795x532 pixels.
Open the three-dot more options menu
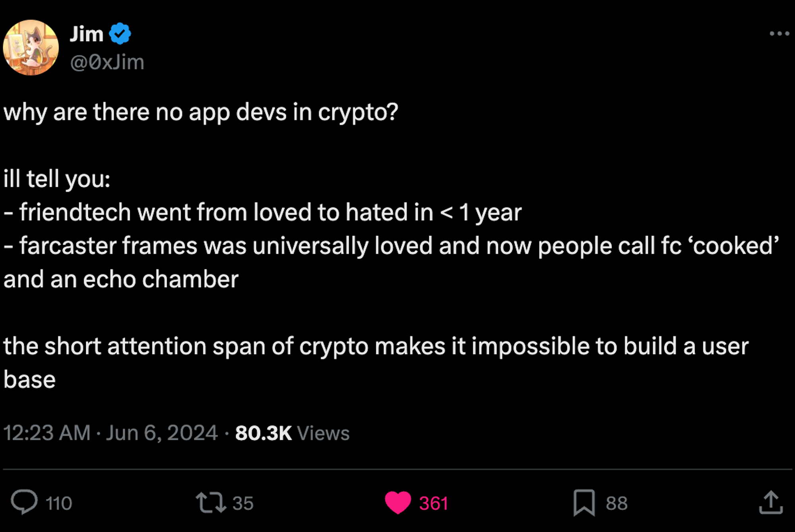click(779, 34)
